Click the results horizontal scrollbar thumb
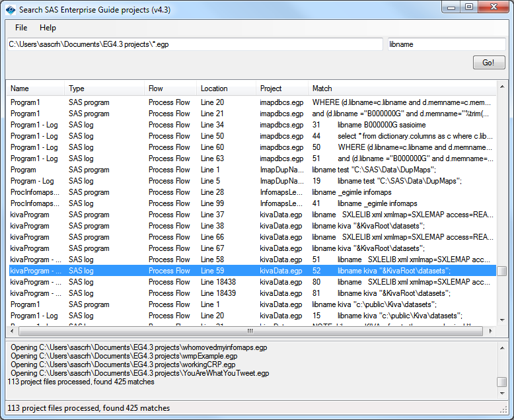Image resolution: width=514 pixels, height=420 pixels. coord(250,332)
